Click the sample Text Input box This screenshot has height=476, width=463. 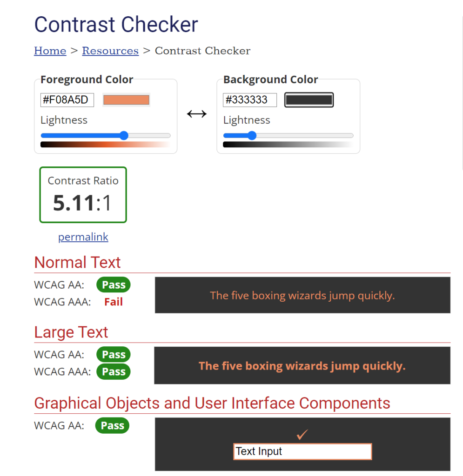[x=302, y=451]
